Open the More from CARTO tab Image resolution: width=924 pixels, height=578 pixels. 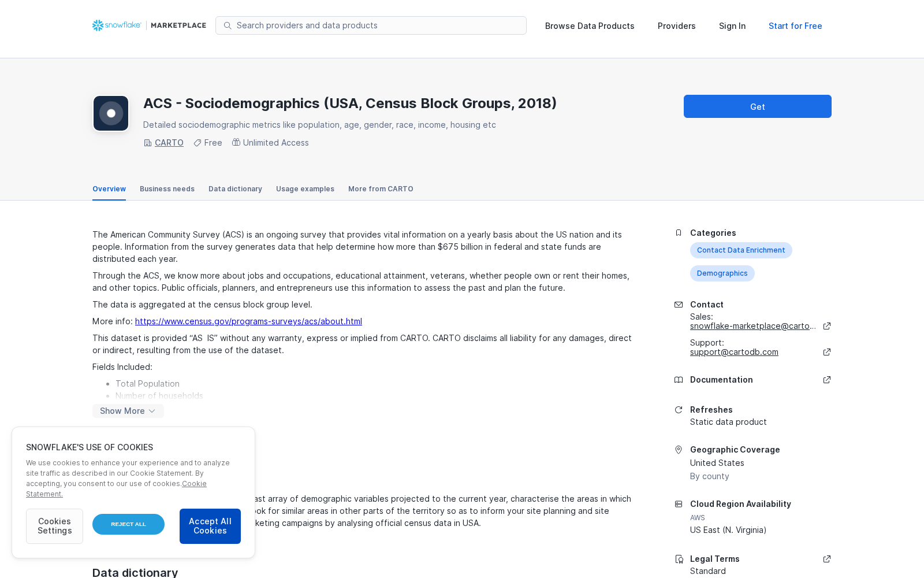pyautogui.click(x=381, y=189)
